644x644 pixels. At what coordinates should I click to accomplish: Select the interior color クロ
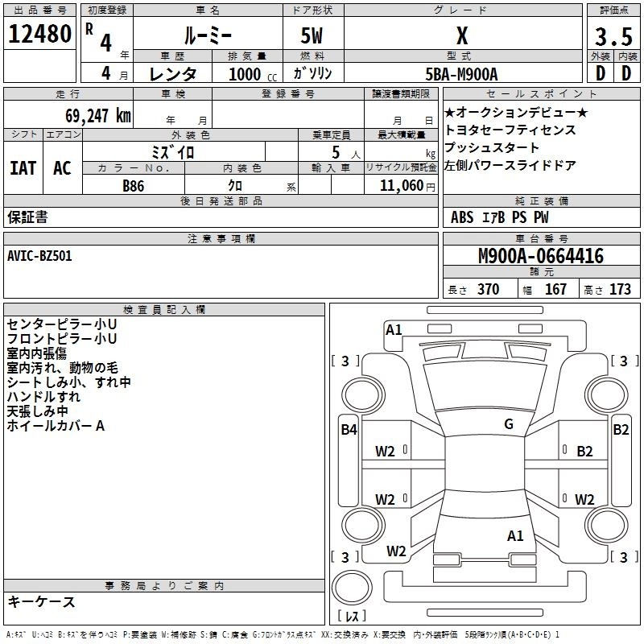point(235,185)
